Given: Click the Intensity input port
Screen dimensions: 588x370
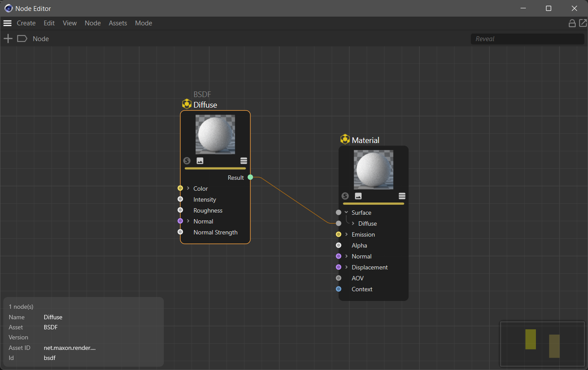Looking at the screenshot, I should (x=180, y=199).
